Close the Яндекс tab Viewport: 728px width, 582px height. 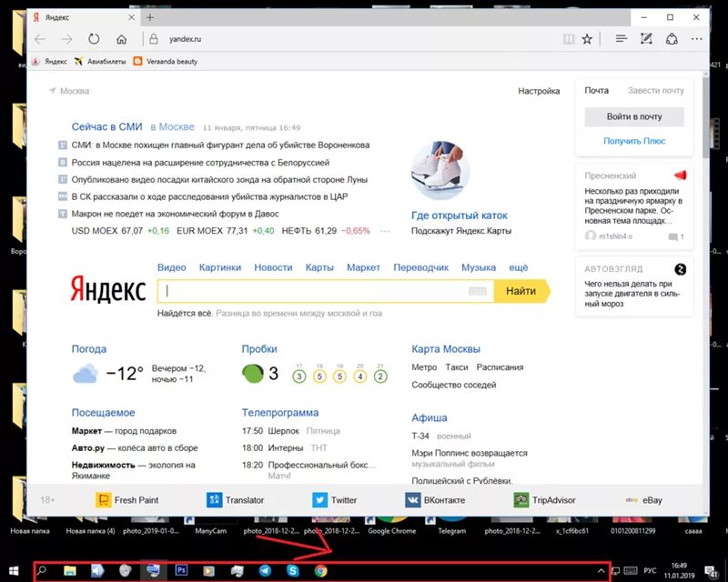coord(131,17)
